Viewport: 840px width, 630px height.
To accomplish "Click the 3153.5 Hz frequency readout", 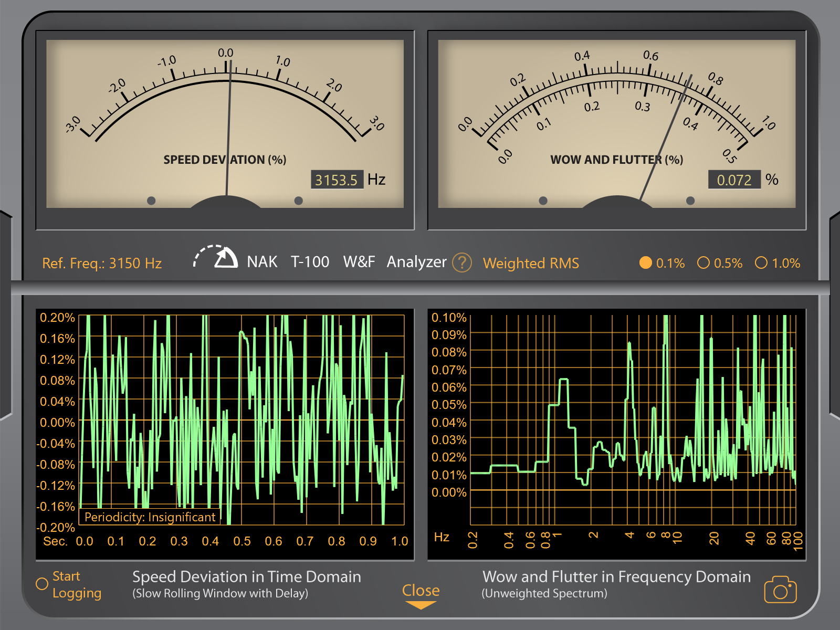I will [336, 180].
